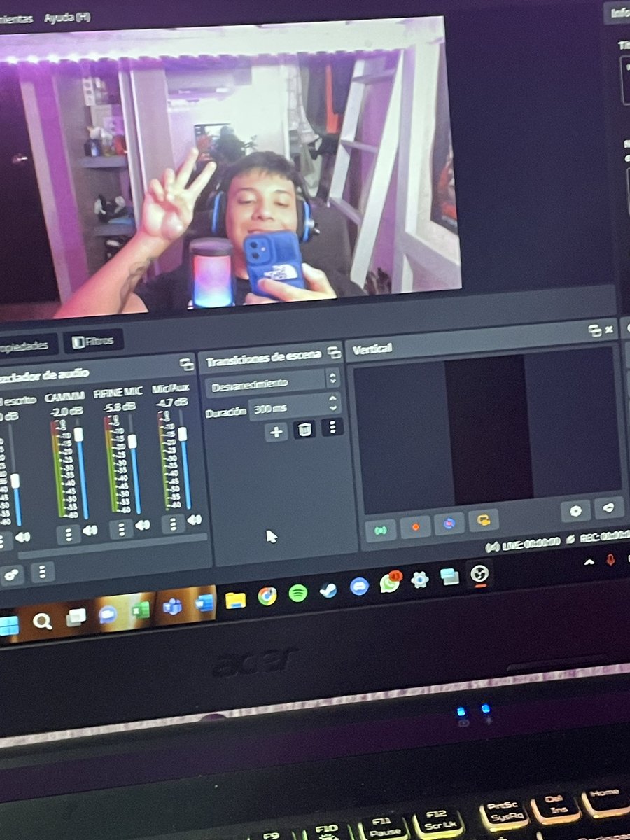Mute the desktop audio source
The width and height of the screenshot is (630, 840).
coord(22,537)
